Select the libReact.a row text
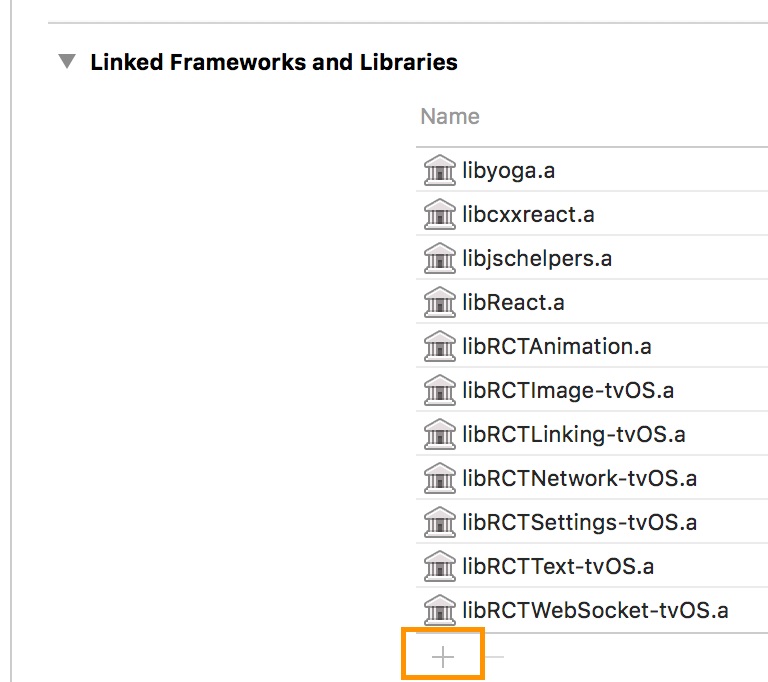The height and width of the screenshot is (682, 768). pos(513,302)
